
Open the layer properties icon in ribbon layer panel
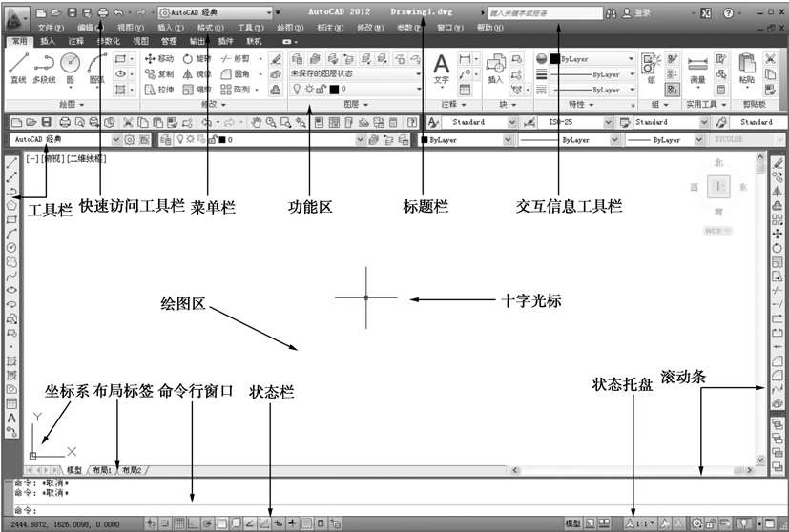point(298,59)
